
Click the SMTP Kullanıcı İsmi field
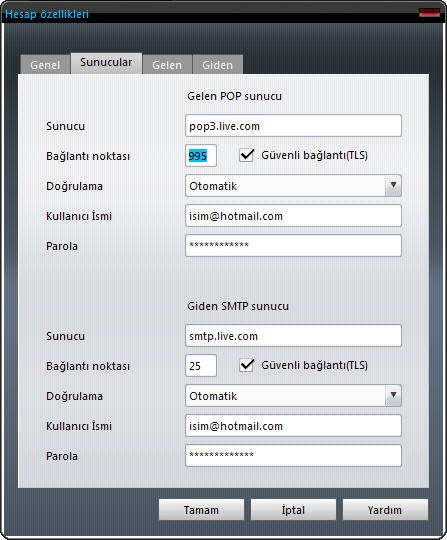(x=293, y=426)
